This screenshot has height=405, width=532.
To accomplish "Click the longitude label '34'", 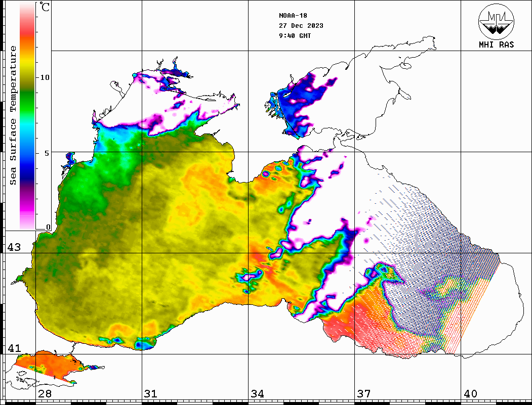I will pyautogui.click(x=257, y=393).
